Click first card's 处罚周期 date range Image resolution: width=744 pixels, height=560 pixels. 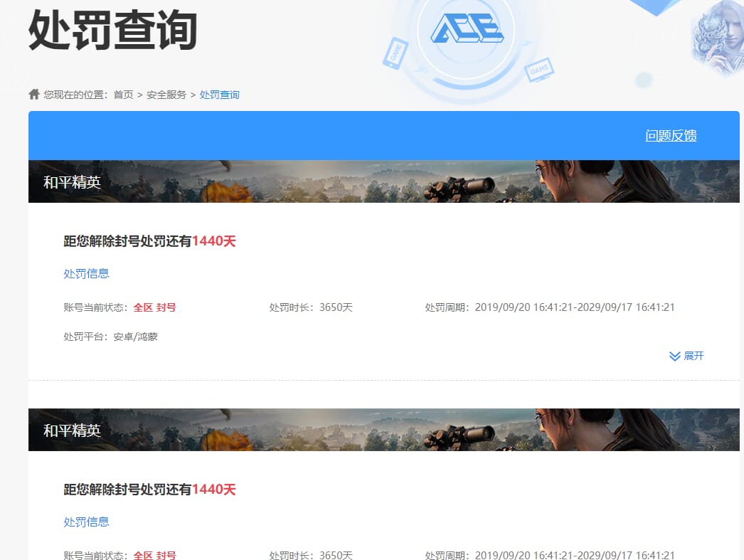point(549,307)
